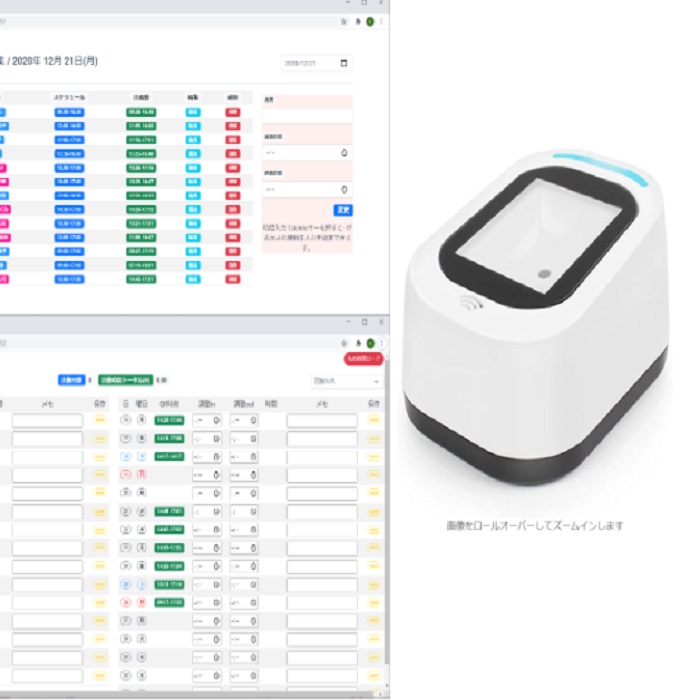Open the calendar icon in the 2020/12/21 date field
Viewport: 700px width, 700px height.
(x=345, y=63)
